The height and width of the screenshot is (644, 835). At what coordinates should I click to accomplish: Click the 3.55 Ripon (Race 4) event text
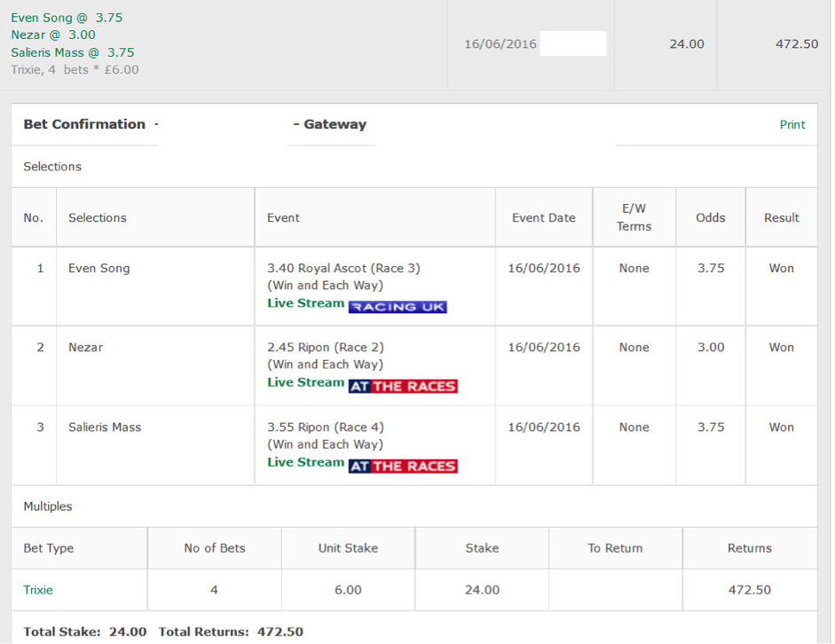(x=326, y=428)
